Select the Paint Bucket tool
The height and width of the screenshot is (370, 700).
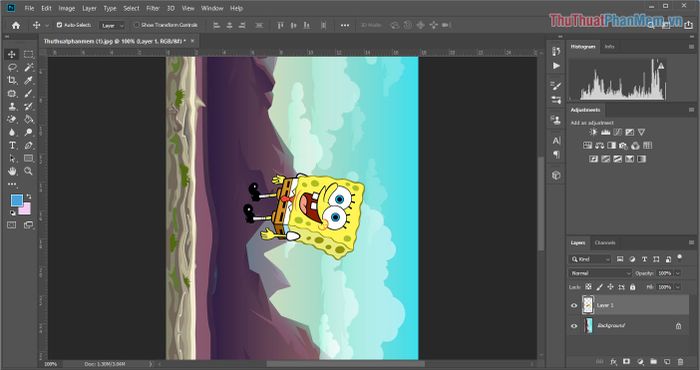click(x=29, y=119)
